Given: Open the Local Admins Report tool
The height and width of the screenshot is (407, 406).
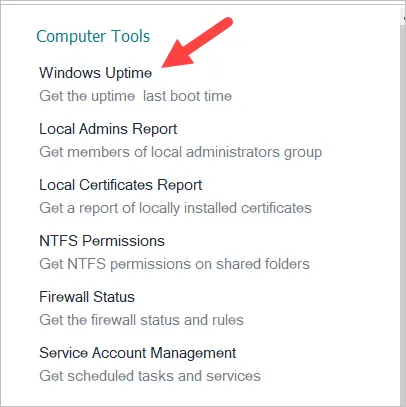Looking at the screenshot, I should click(108, 129).
